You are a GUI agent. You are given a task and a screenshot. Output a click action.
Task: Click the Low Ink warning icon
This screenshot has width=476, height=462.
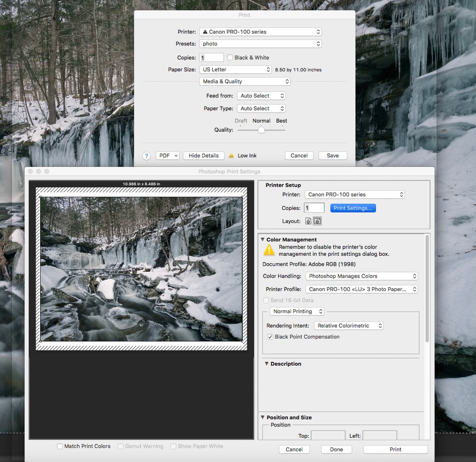pos(232,156)
